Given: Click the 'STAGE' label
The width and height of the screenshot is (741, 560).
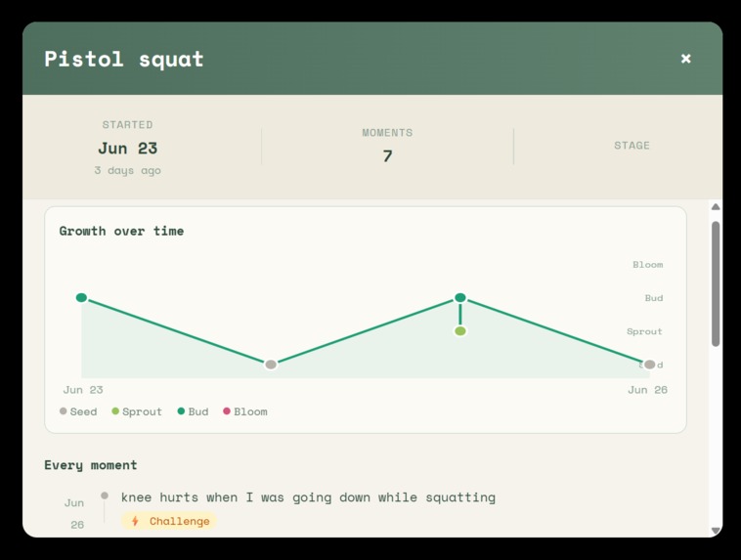Looking at the screenshot, I should point(632,146).
